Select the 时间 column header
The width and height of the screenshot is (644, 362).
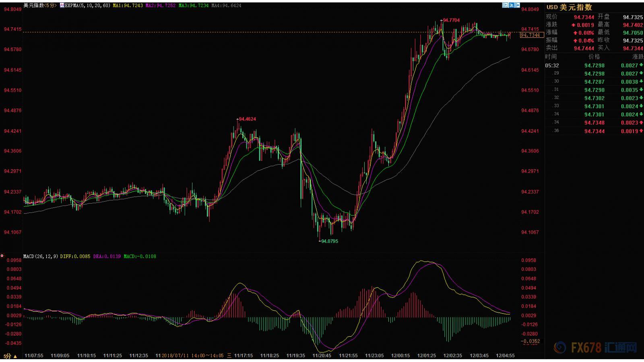551,57
